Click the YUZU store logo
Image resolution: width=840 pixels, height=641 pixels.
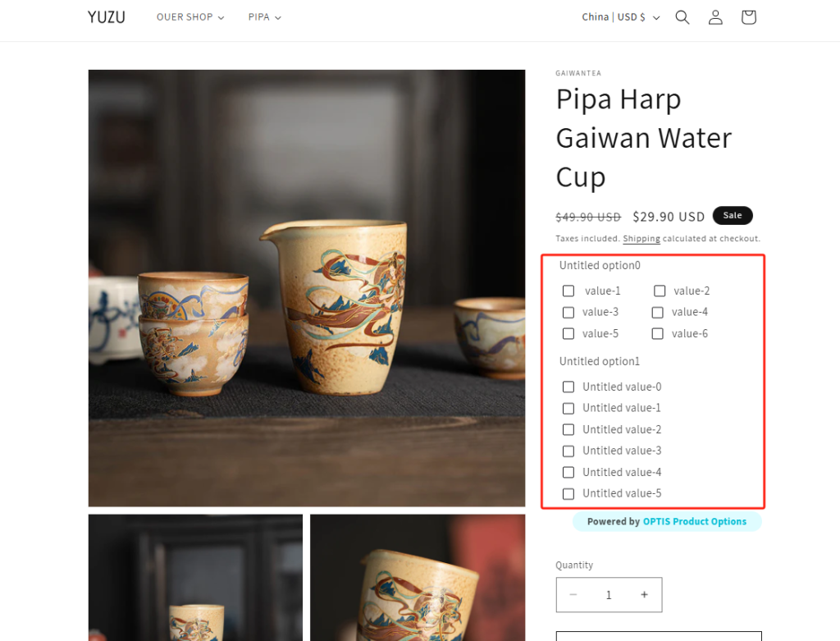[x=106, y=16]
